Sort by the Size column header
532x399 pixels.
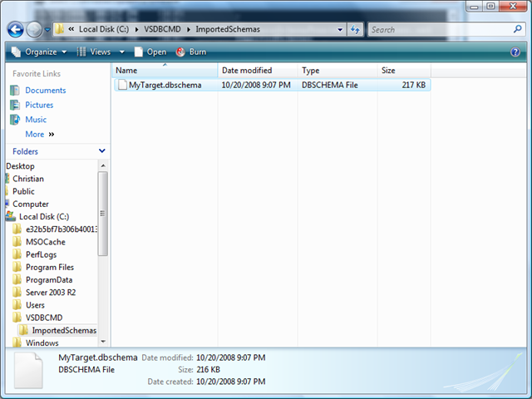pyautogui.click(x=404, y=70)
